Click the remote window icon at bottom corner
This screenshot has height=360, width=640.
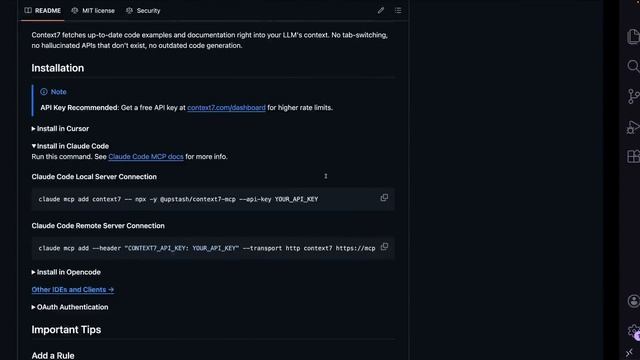(x=629, y=353)
